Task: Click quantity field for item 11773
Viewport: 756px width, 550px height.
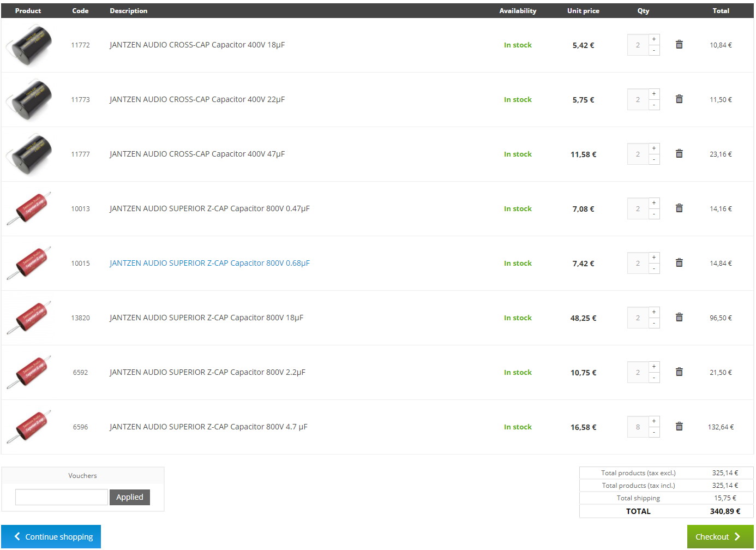Action: [x=638, y=99]
